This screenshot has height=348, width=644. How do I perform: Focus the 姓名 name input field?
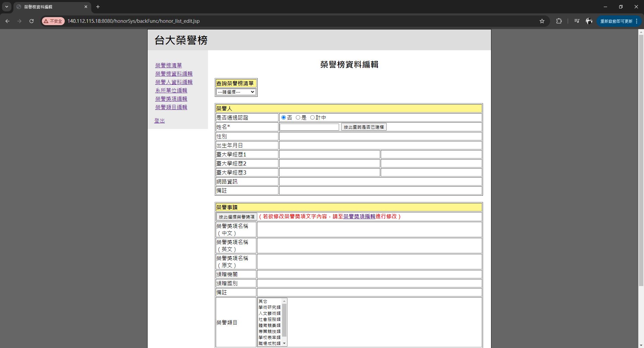309,127
